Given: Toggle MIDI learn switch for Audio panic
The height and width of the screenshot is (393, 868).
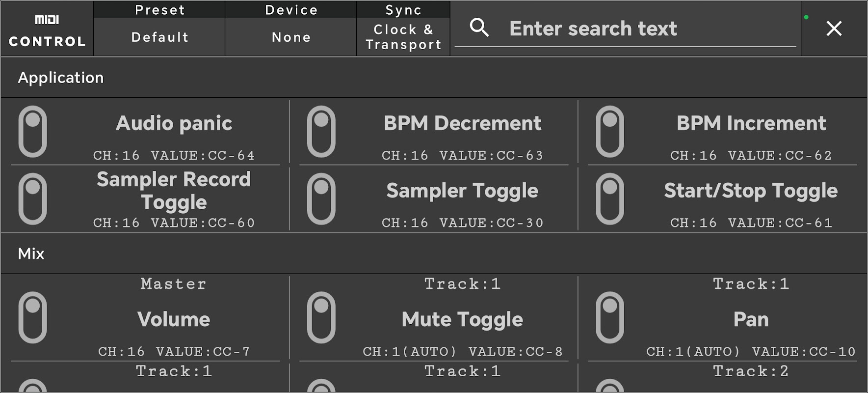Looking at the screenshot, I should (33, 132).
